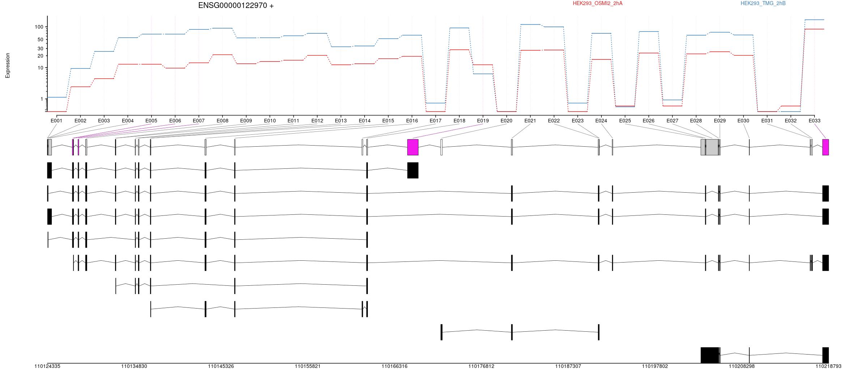Screen dimensions: 868x373
Task: Click exon label E010
Action: pos(270,121)
